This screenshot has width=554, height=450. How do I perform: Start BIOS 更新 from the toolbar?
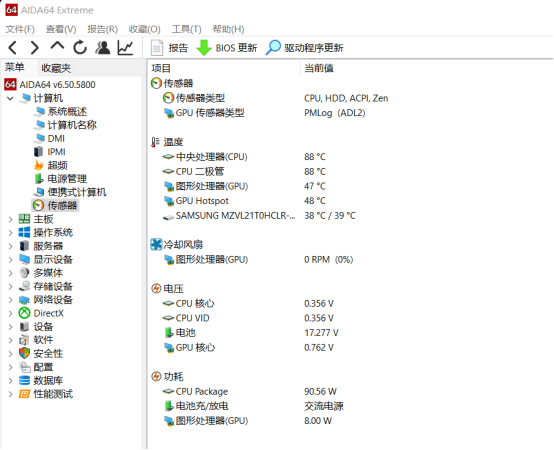pos(227,48)
